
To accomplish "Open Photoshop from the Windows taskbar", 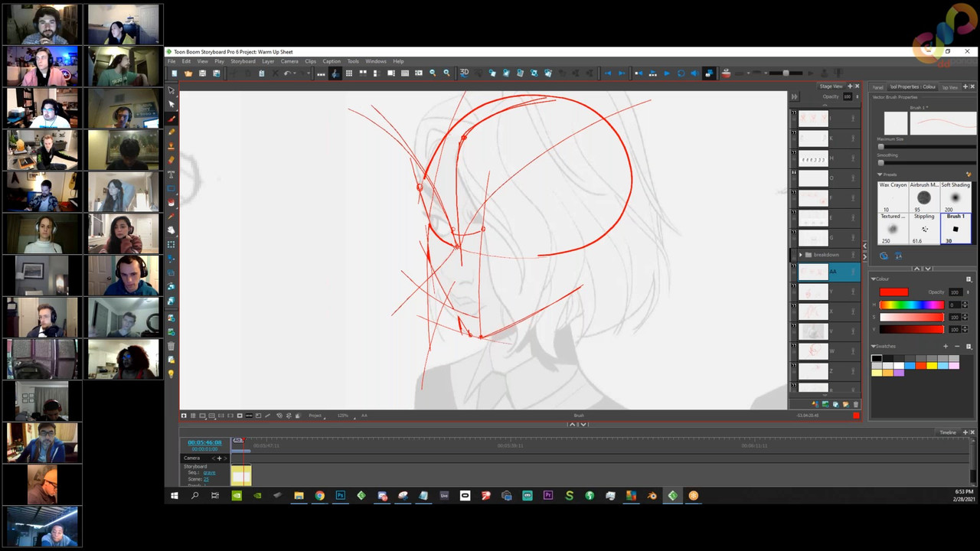I will [340, 496].
